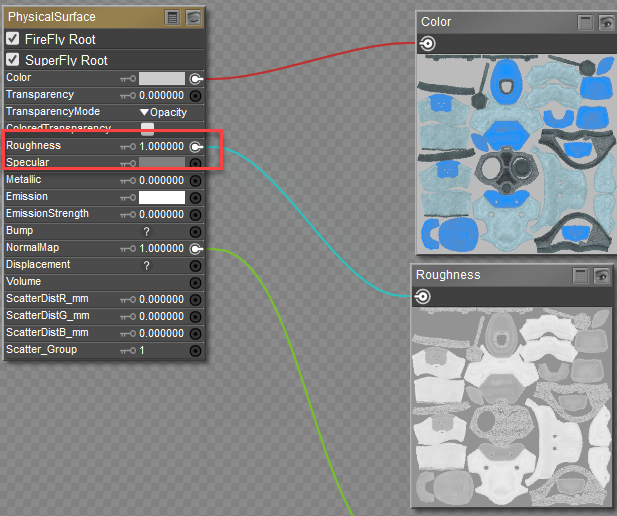The image size is (617, 516).
Task: Click the Metallic row connector socket
Action: coord(195,181)
